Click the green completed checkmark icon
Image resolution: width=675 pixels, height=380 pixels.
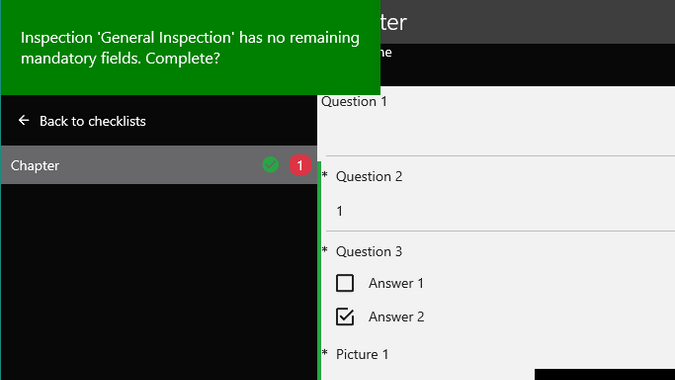point(270,165)
